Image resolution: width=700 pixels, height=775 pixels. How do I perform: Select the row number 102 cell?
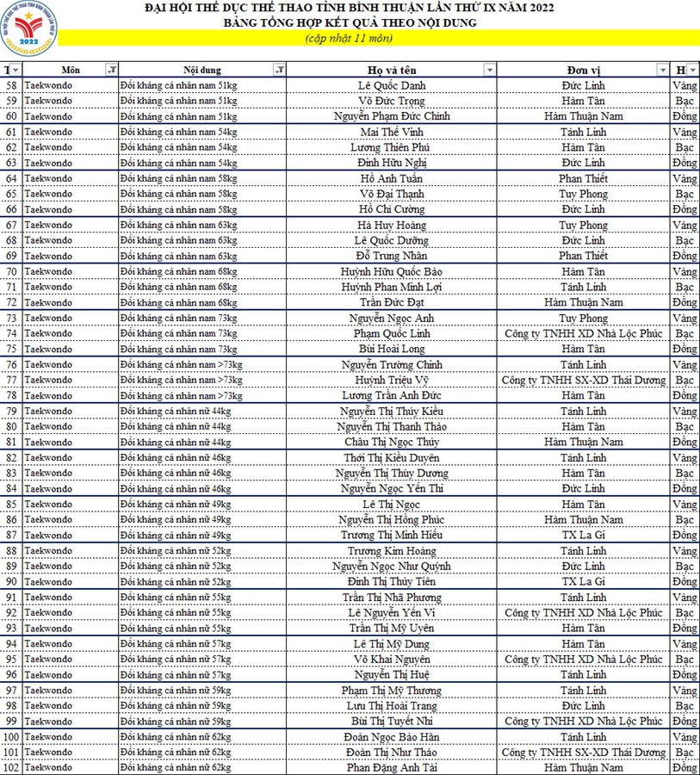(x=11, y=767)
